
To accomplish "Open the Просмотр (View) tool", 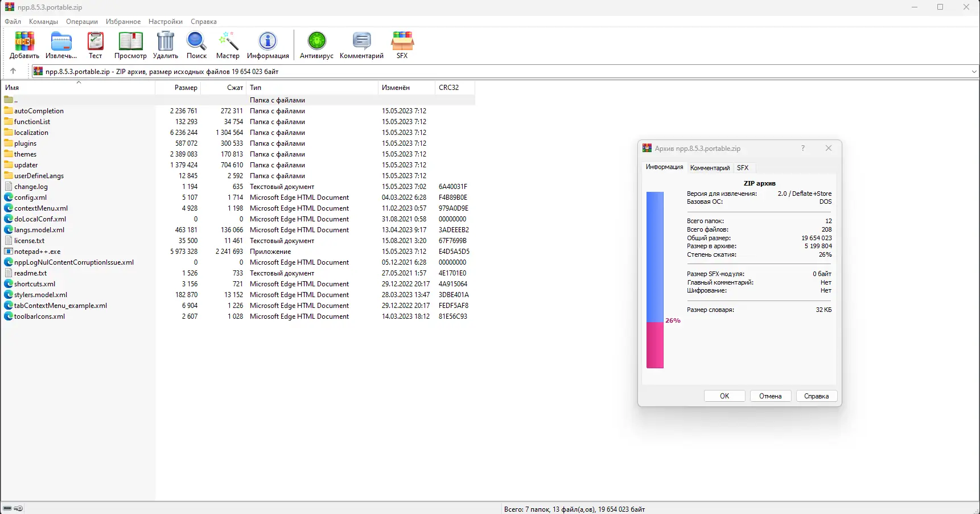I will 130,42.
